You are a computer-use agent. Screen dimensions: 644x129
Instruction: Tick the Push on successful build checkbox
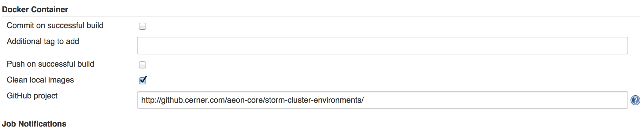(142, 65)
